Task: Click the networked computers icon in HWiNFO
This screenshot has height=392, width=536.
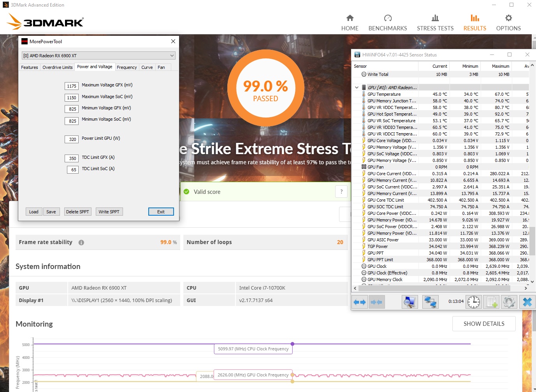Action: click(430, 302)
